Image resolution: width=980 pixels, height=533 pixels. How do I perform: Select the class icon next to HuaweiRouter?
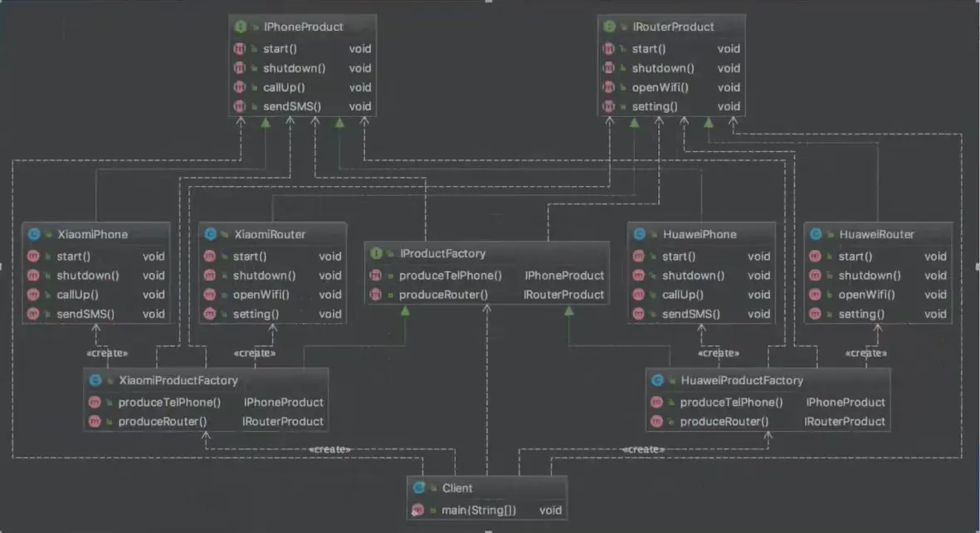pyautogui.click(x=816, y=235)
